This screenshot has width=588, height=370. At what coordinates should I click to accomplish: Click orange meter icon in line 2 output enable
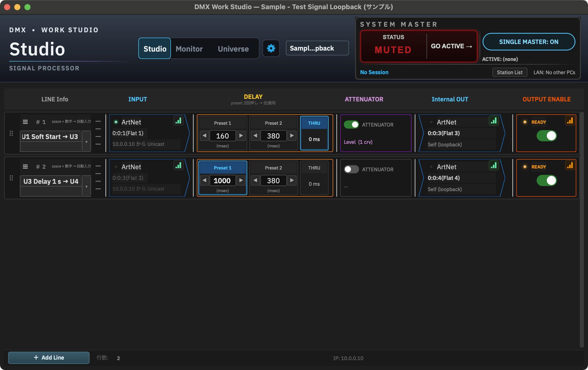tap(570, 165)
